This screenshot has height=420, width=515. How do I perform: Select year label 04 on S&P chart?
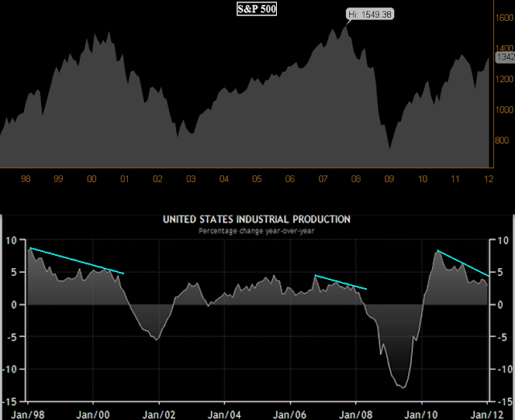[x=224, y=179]
